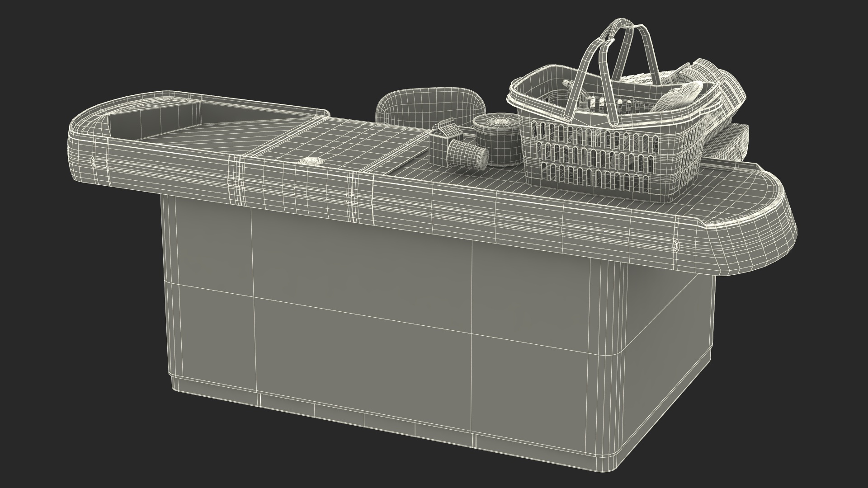
Task: Select the round scanner disc on the countertop
Action: (x=311, y=160)
